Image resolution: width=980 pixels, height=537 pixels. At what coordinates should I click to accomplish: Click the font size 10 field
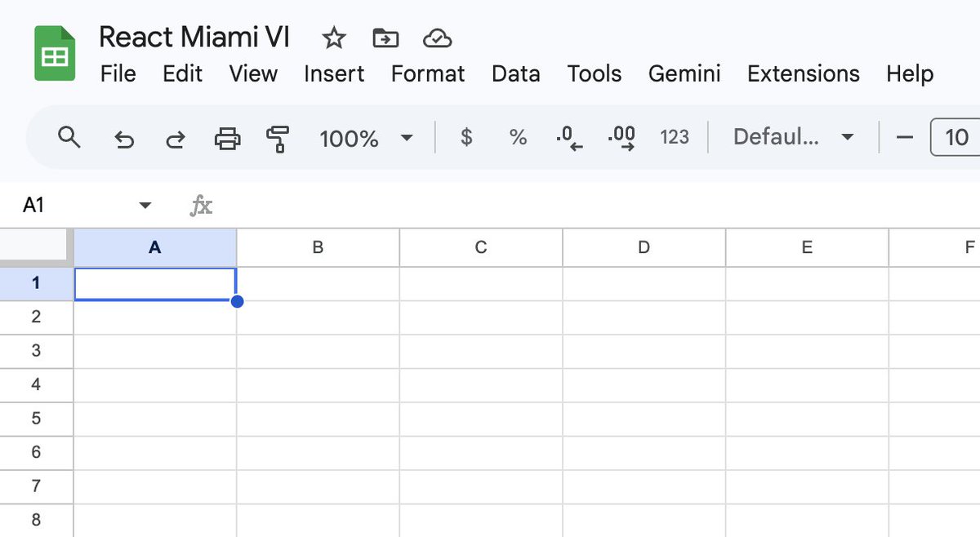(955, 137)
